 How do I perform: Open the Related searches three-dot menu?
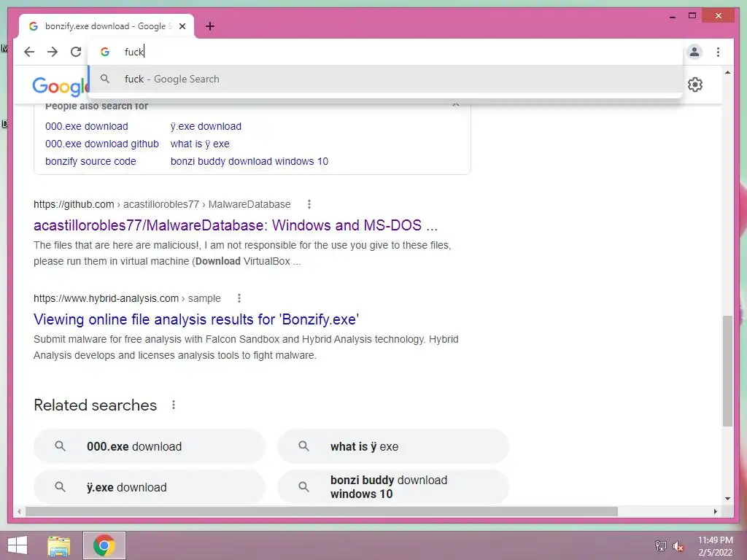(x=174, y=405)
